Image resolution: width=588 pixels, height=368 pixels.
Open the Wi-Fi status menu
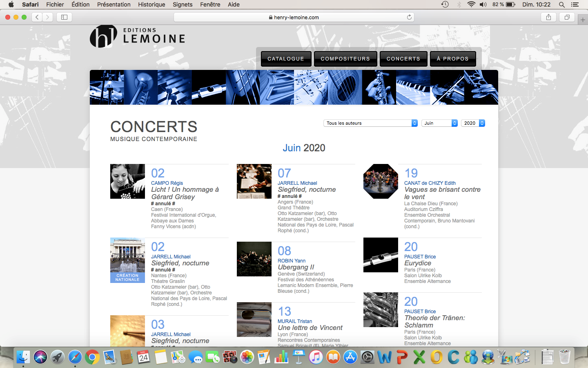coord(471,4)
